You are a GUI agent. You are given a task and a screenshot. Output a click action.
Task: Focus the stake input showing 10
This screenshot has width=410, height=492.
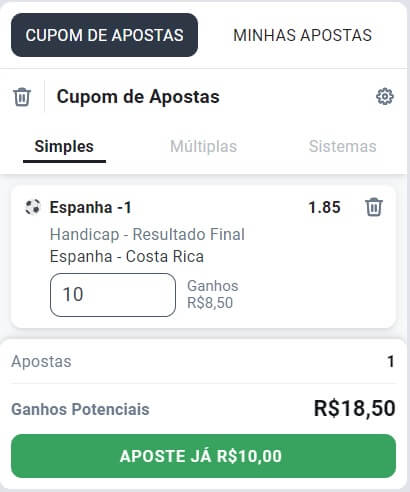(113, 295)
